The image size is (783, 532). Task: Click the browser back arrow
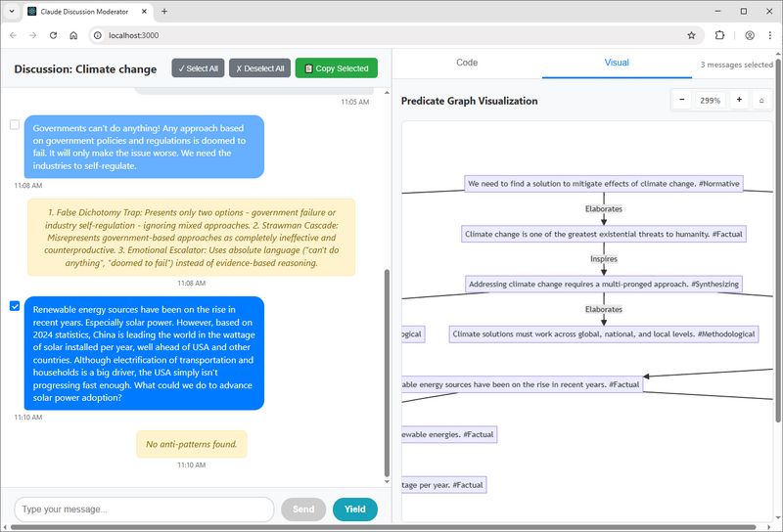pos(13,35)
